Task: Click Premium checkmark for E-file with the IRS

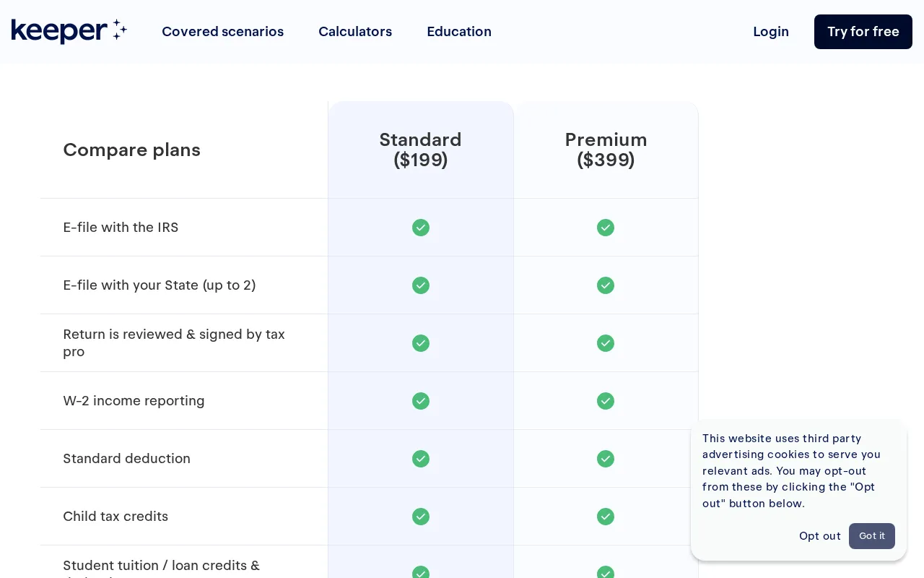Action: click(x=606, y=228)
